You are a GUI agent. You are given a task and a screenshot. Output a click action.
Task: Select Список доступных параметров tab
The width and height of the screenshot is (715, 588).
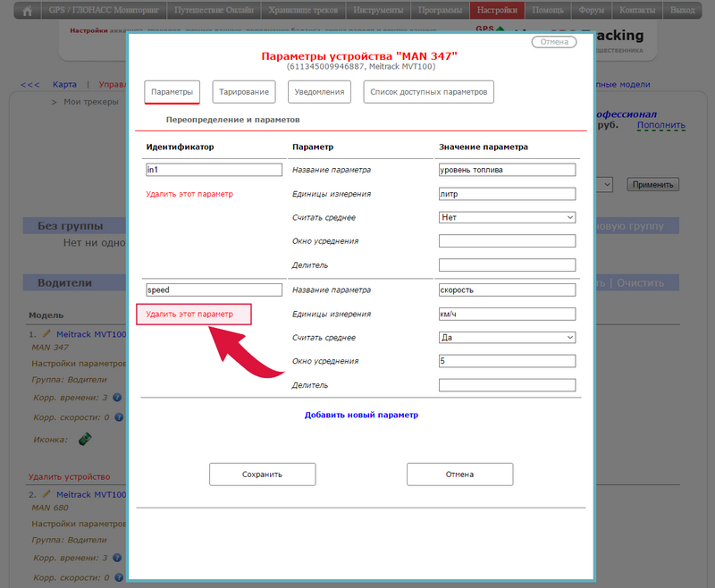click(x=428, y=92)
